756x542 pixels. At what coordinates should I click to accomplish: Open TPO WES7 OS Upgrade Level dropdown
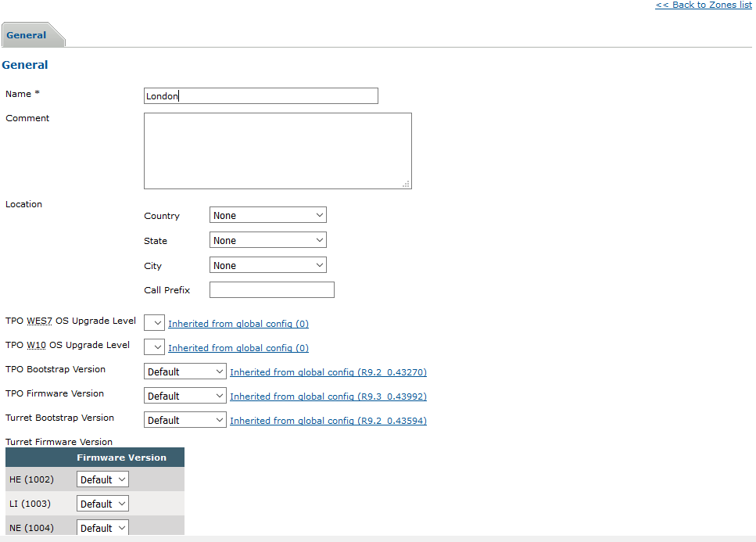tap(154, 323)
